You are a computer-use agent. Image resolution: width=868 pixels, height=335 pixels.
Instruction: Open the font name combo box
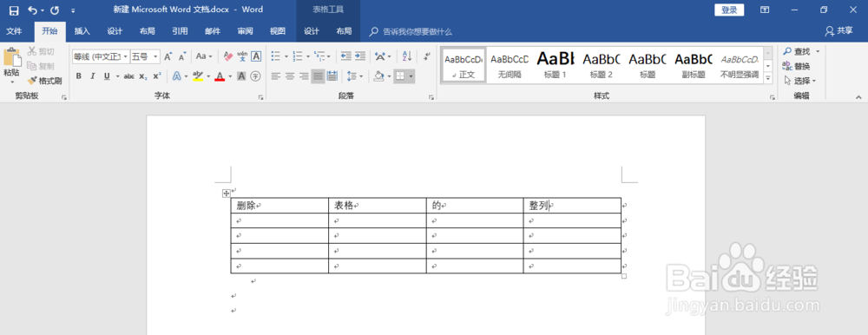tap(101, 56)
